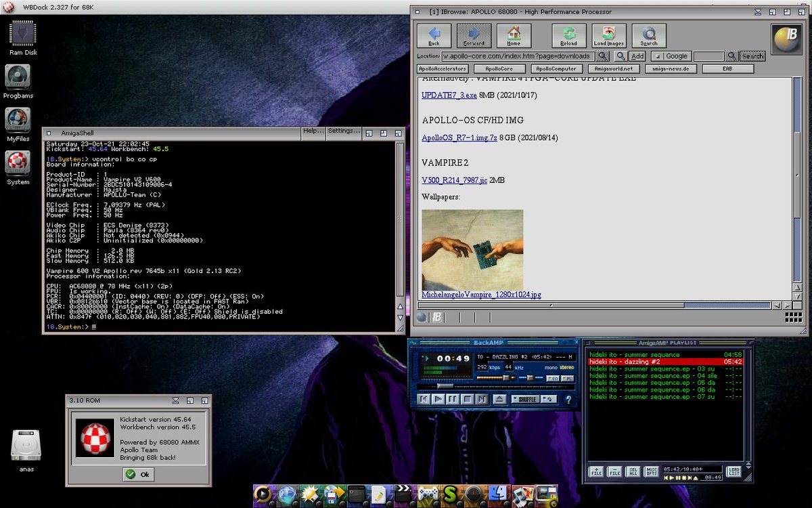The width and height of the screenshot is (812, 508).
Task: Click the web search text field
Action: [708, 56]
